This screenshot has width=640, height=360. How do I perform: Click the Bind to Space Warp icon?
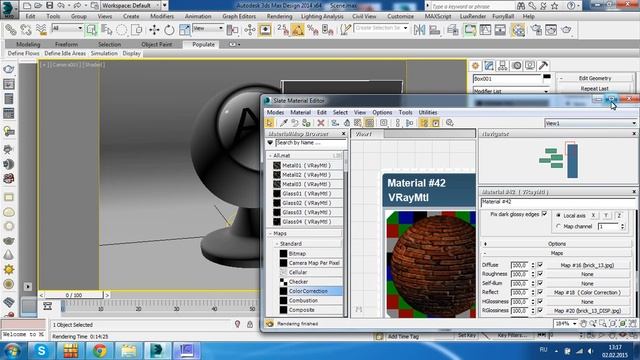tap(41, 30)
